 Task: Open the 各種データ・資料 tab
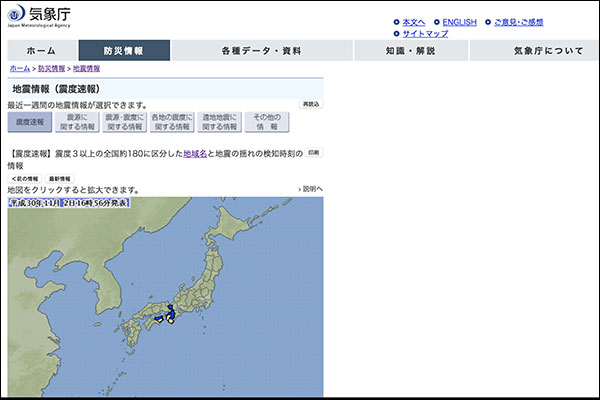tap(261, 50)
